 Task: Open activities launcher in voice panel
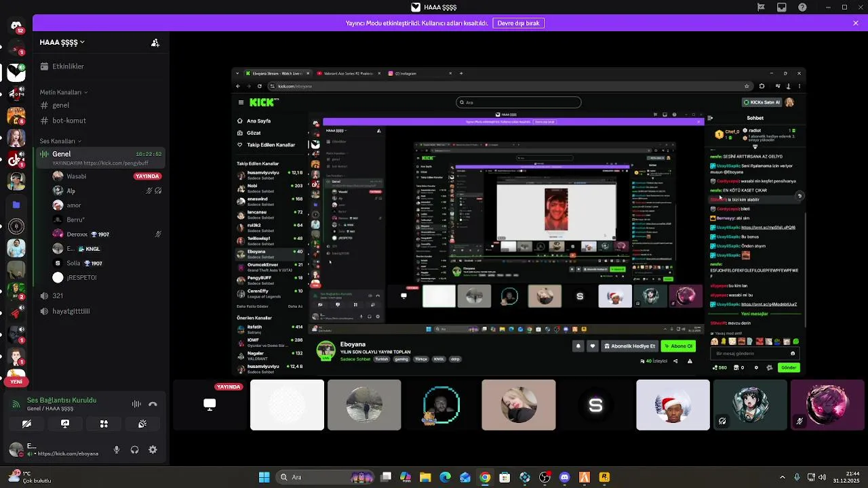[x=104, y=424]
